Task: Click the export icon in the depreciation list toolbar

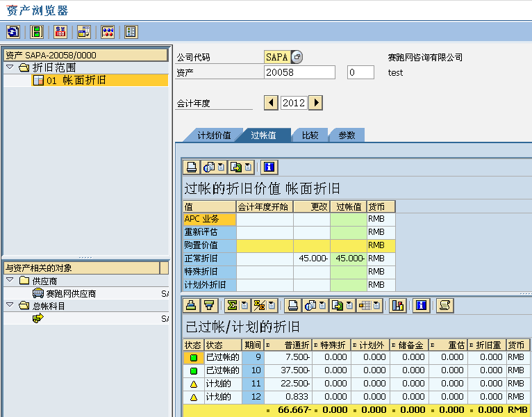Action: point(338,306)
